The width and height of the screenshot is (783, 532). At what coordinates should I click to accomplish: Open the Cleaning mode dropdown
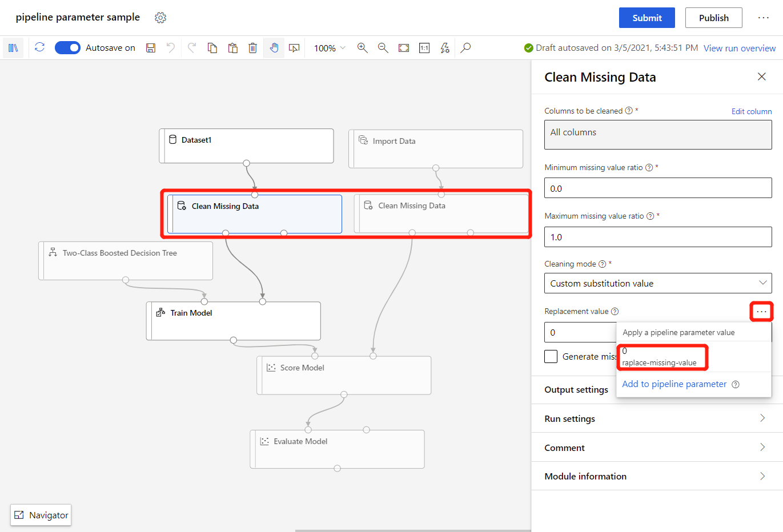tap(657, 283)
